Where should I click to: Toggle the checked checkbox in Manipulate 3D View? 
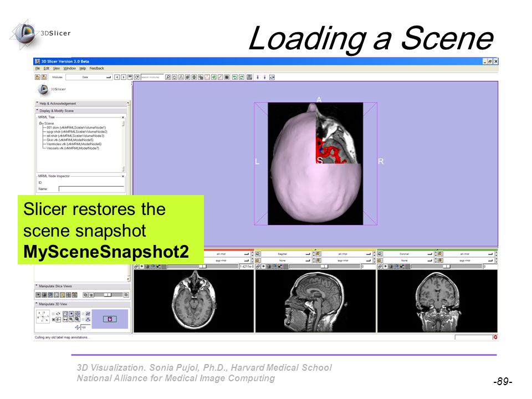pyautogui.click(x=53, y=320)
